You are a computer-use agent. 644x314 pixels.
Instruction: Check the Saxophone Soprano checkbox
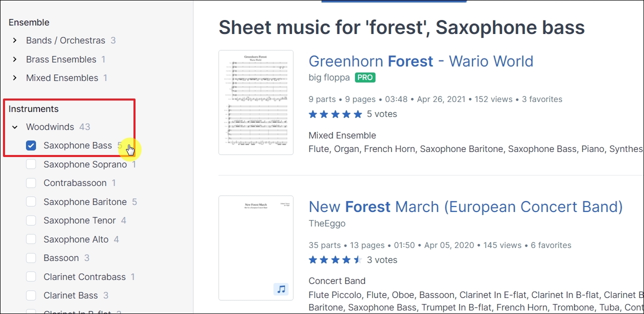tap(31, 164)
